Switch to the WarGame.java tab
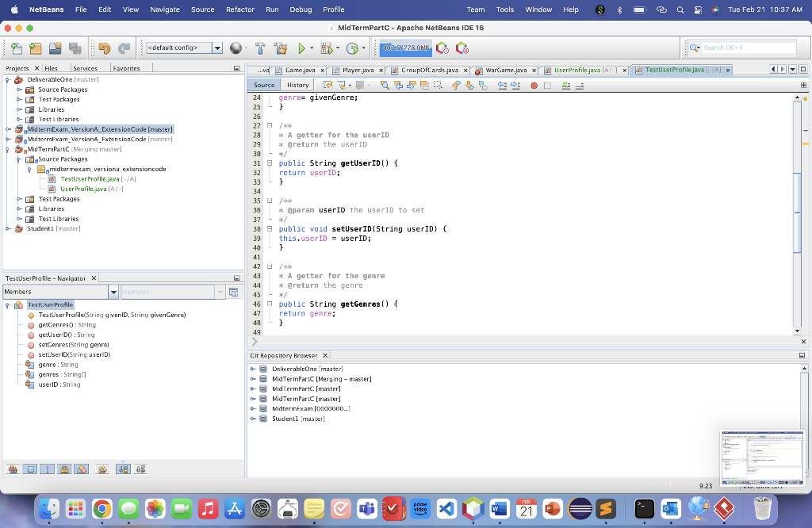The width and height of the screenshot is (812, 528). [x=505, y=70]
